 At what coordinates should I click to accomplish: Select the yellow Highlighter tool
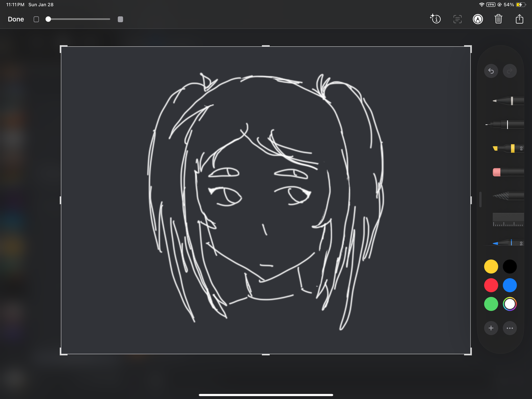click(x=508, y=148)
